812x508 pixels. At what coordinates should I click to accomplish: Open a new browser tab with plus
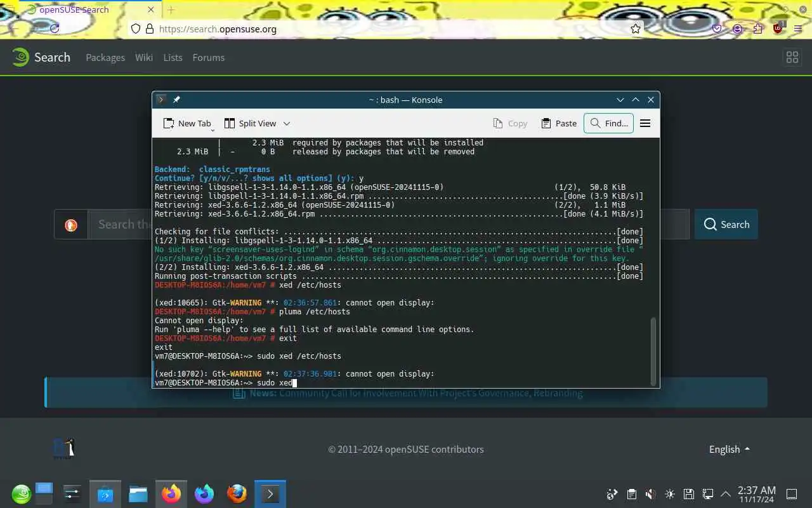point(171,10)
